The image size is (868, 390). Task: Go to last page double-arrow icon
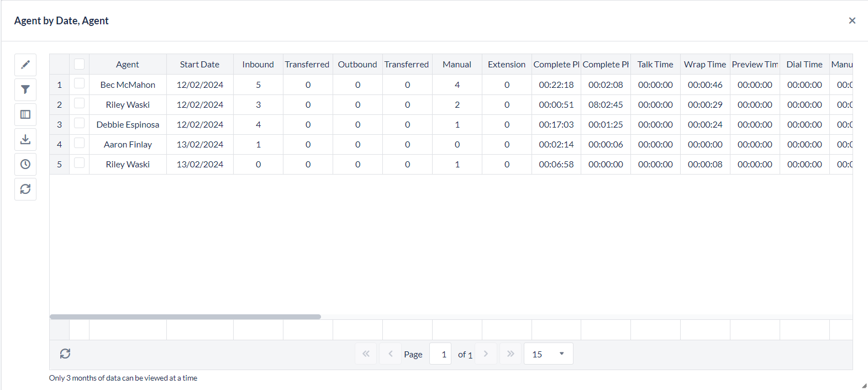pyautogui.click(x=511, y=354)
